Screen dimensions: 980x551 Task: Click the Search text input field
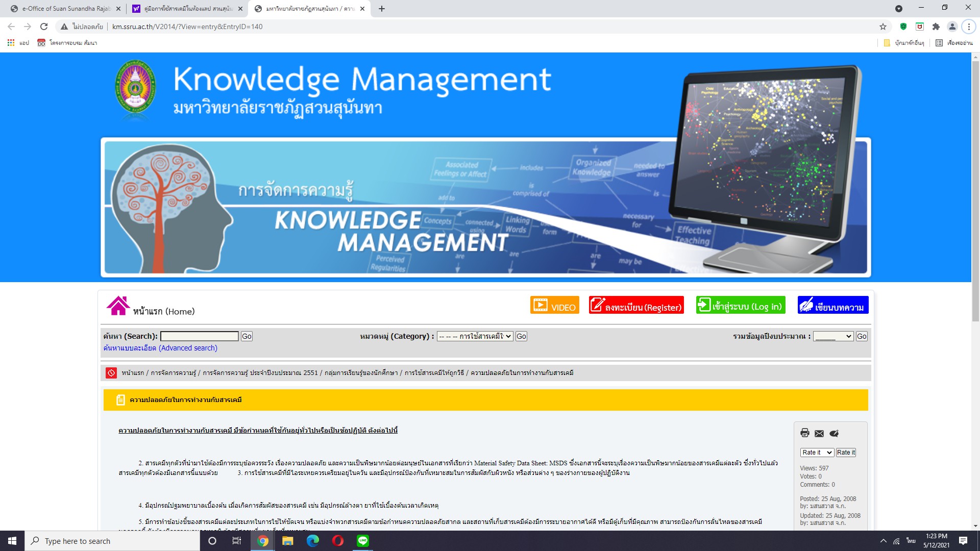tap(199, 336)
